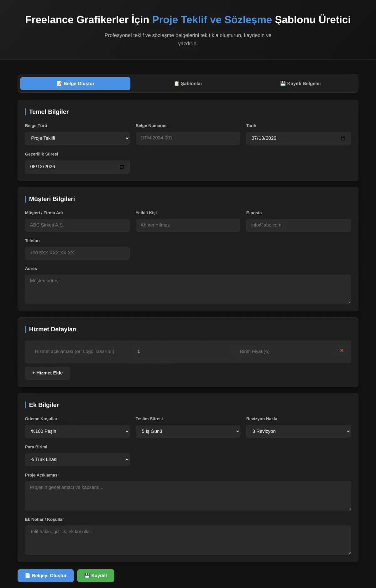Click the Hizmet açıklaması service description field

click(79, 351)
